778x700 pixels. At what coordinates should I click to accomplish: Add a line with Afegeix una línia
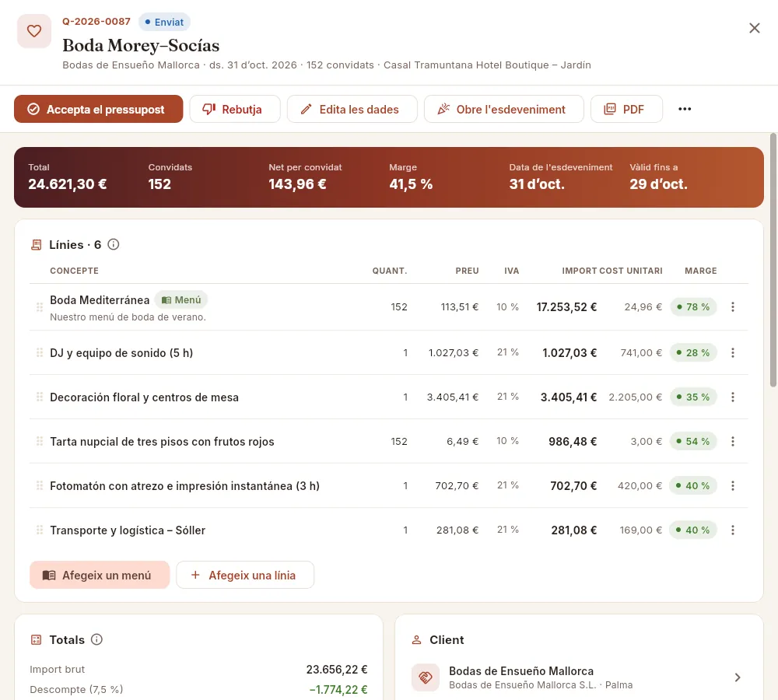[x=245, y=575]
